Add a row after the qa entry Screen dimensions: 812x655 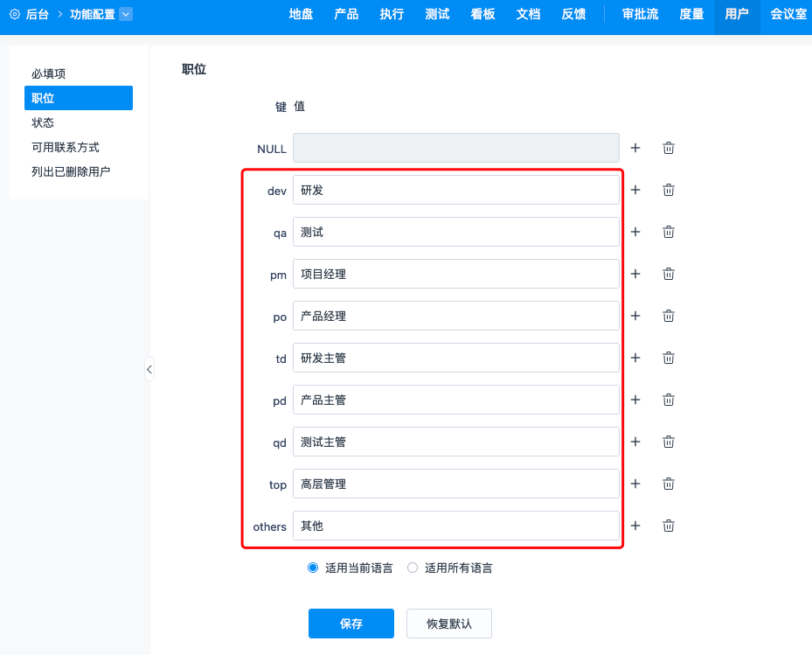coord(635,232)
